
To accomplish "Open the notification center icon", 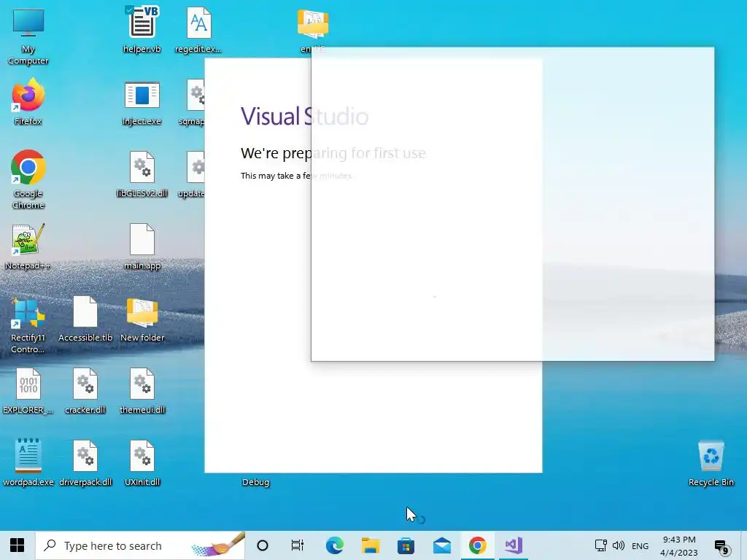I will coord(721,546).
